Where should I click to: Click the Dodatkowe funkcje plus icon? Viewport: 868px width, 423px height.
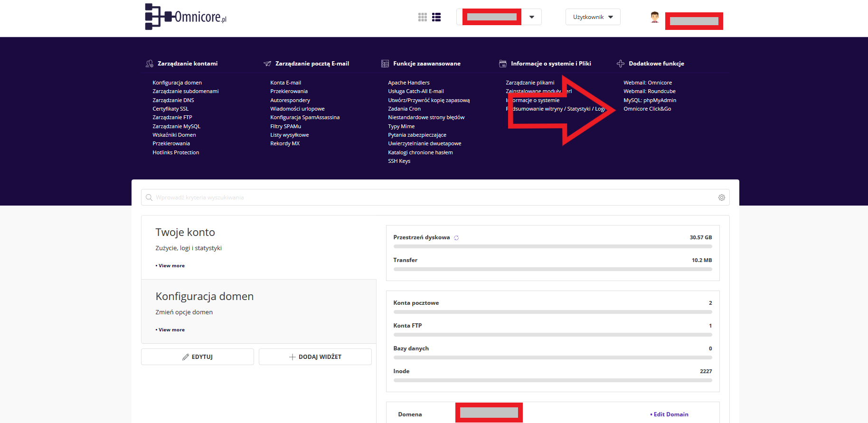(x=621, y=64)
